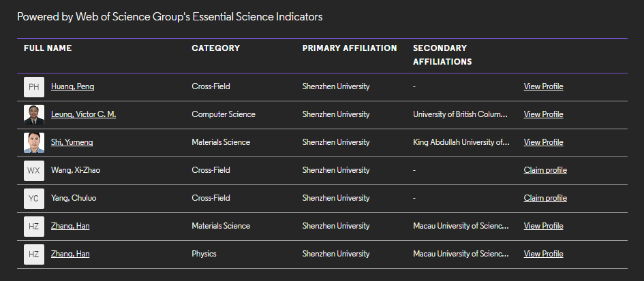Open the Huang, Peng name link
The image size is (644, 281).
tap(72, 86)
